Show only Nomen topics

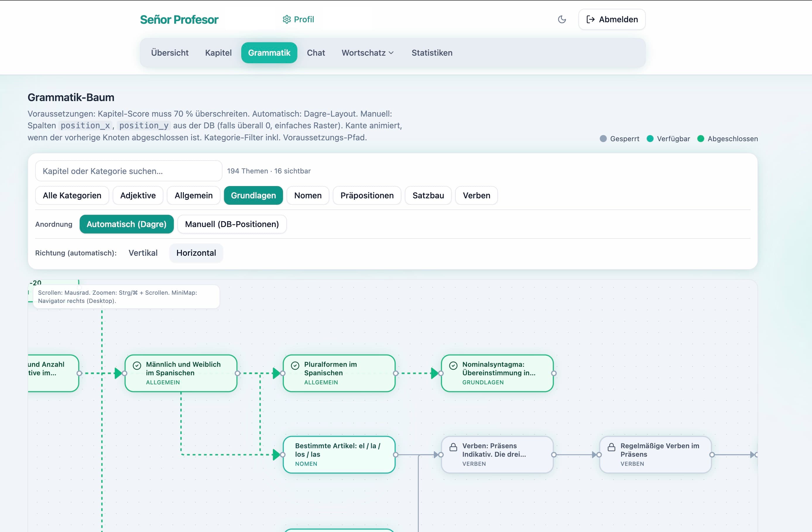308,195
